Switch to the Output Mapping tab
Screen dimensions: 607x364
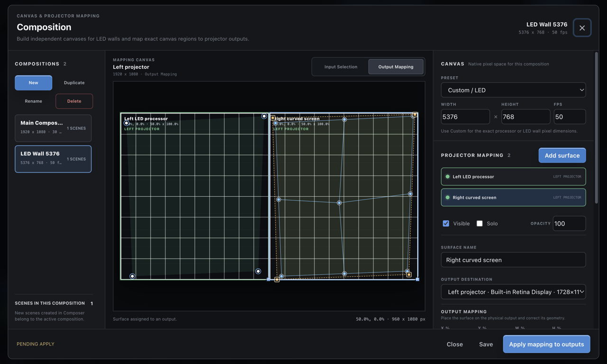[396, 67]
